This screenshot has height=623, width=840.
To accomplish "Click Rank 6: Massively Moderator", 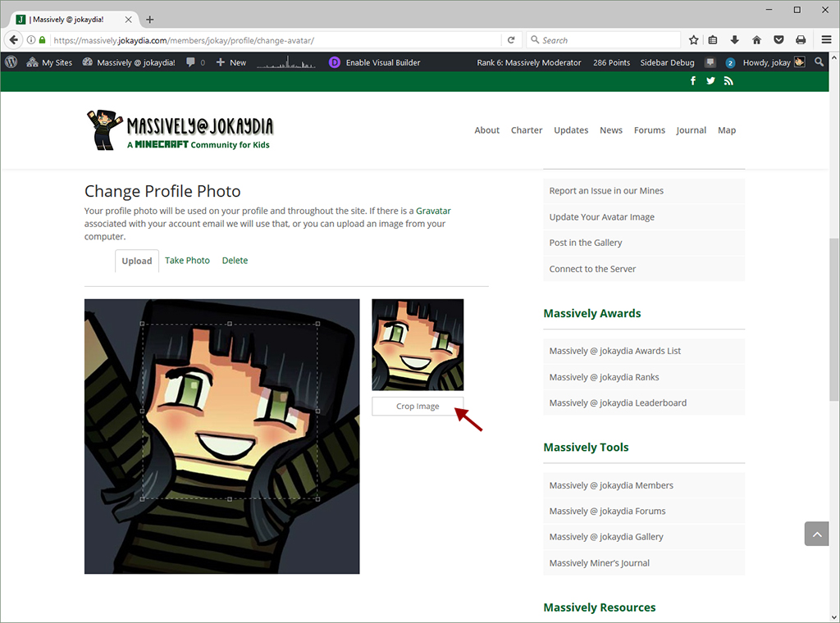I will tap(529, 62).
